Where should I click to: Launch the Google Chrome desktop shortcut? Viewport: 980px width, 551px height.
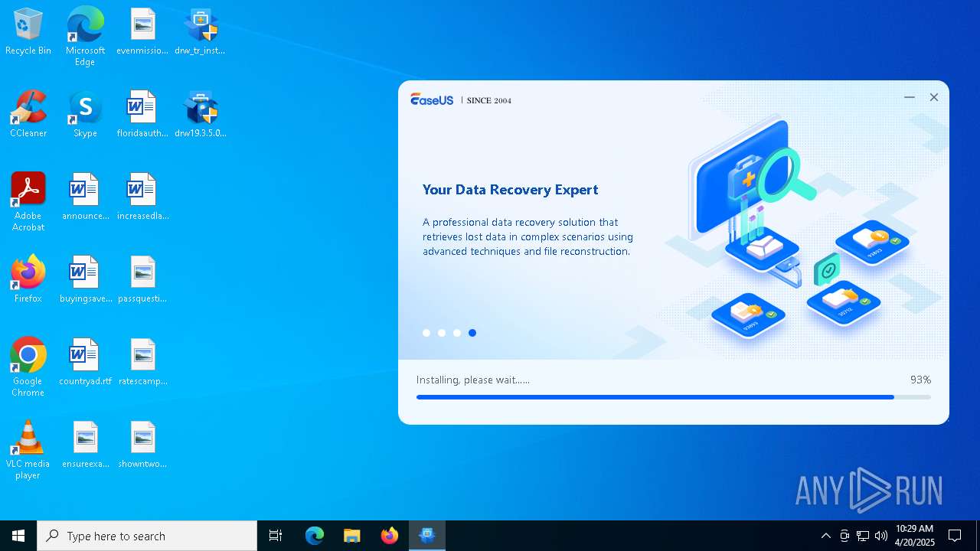click(x=28, y=367)
